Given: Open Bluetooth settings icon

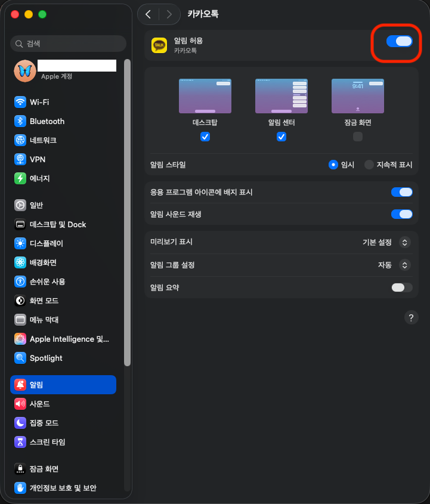Looking at the screenshot, I should 20,121.
